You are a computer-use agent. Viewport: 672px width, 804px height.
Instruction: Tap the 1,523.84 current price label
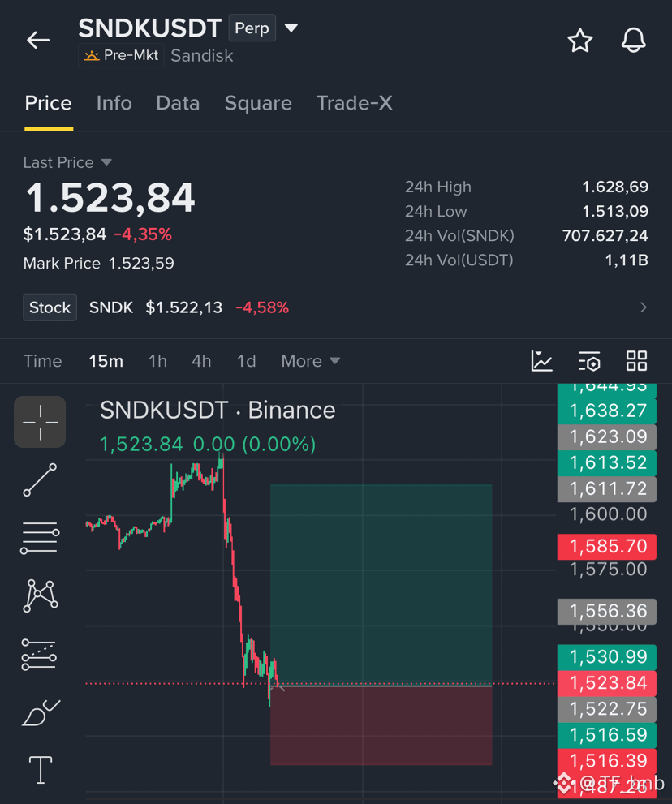607,683
